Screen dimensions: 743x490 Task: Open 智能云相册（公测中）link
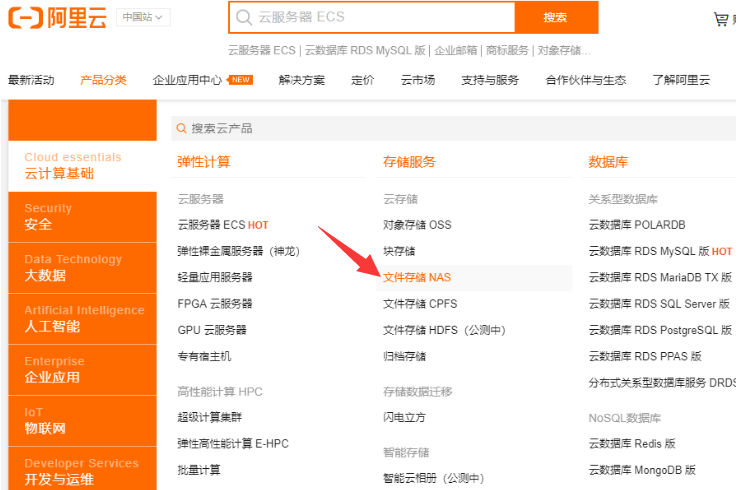[434, 478]
